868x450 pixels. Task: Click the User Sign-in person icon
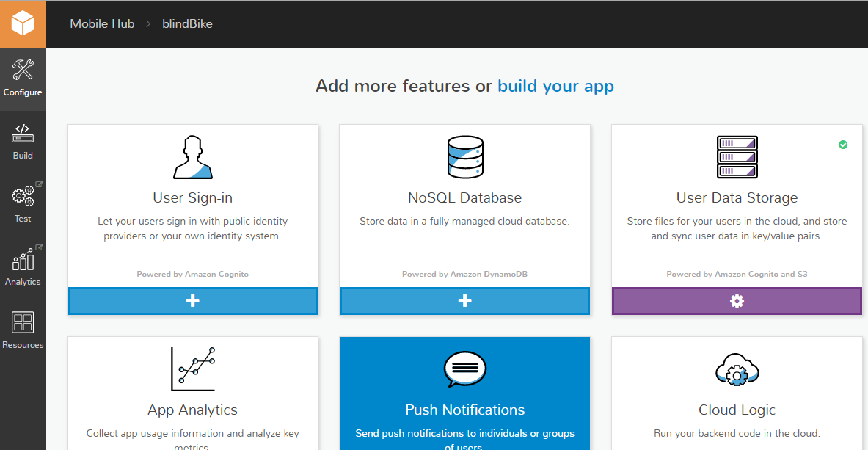coord(193,157)
